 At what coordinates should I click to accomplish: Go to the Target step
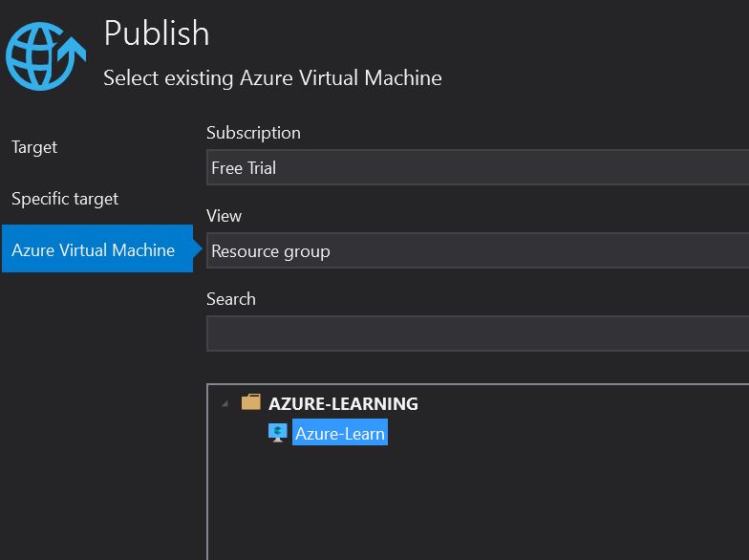click(x=34, y=147)
